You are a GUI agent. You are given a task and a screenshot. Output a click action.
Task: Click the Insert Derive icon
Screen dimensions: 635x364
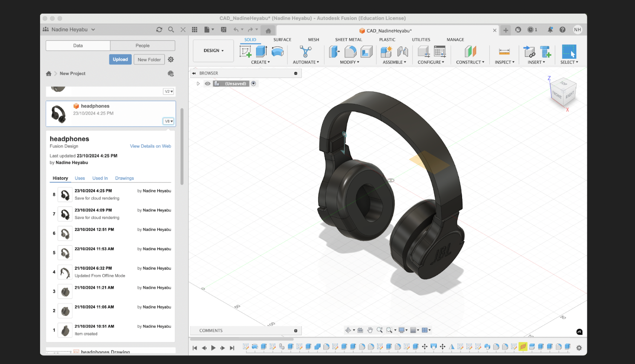pos(529,52)
